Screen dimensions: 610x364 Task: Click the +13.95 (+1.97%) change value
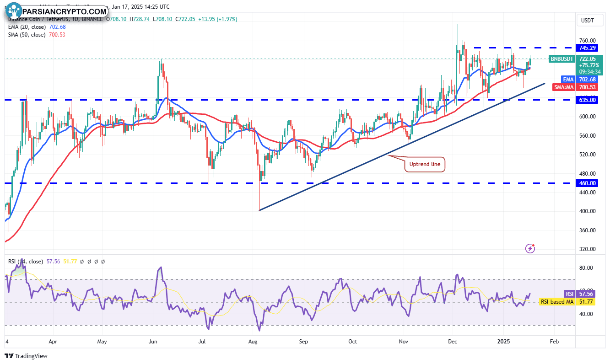(x=218, y=19)
